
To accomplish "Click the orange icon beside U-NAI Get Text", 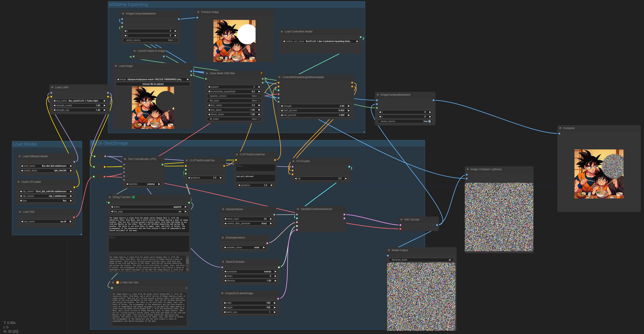I will point(117,282).
